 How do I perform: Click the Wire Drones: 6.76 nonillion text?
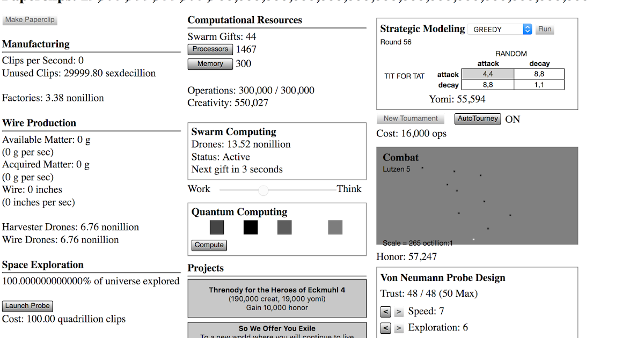click(61, 240)
